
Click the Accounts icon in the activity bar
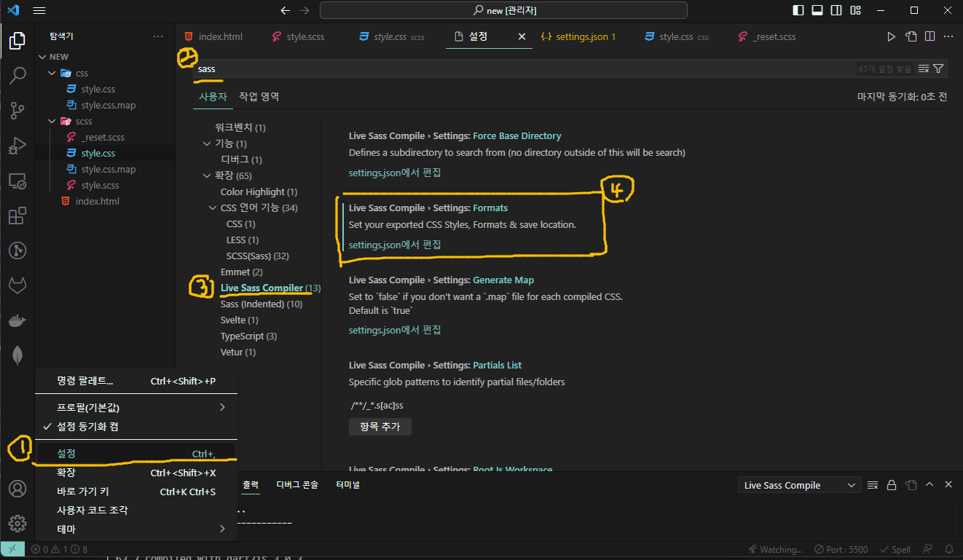(x=17, y=489)
